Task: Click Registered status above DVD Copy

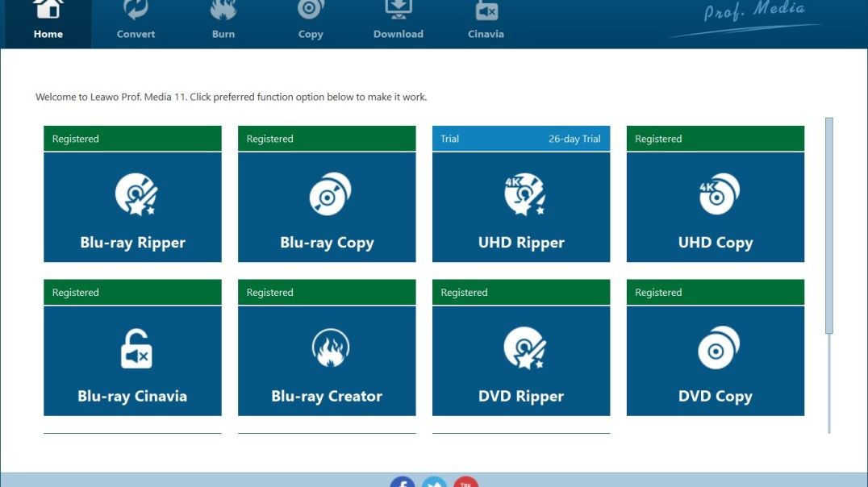Action: (658, 292)
